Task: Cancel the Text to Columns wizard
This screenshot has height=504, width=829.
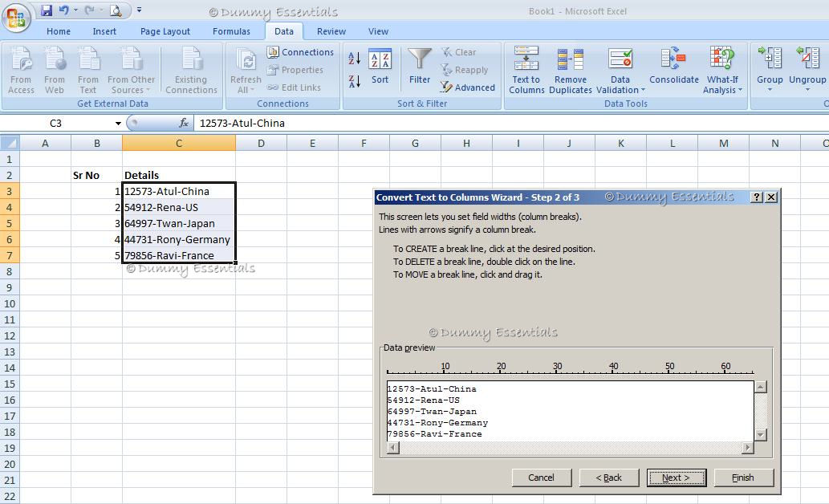Action: 542,478
